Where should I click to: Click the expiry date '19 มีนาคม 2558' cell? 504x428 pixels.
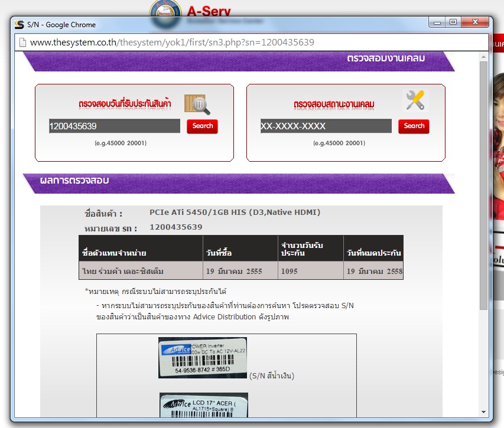(373, 271)
